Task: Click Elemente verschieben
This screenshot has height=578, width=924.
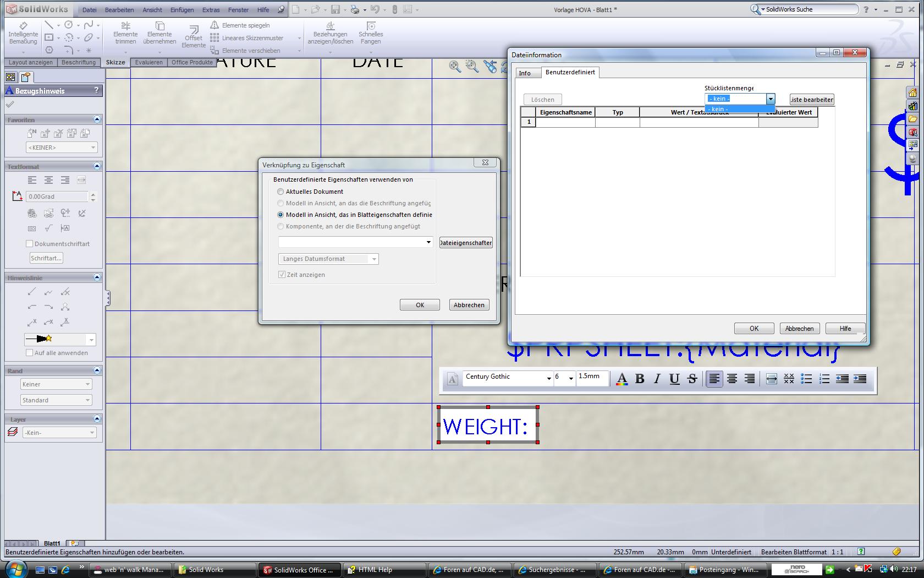Action: coord(245,51)
